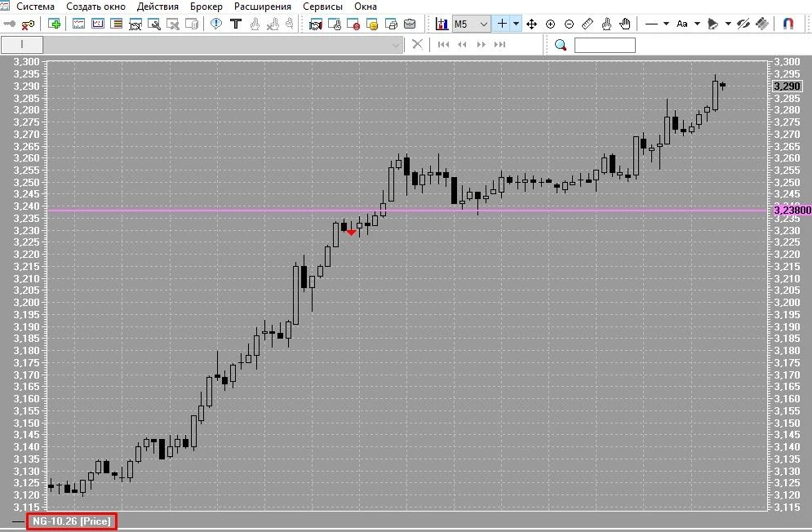Click the NG-10.26 [Price] legend label
The image size is (812, 532).
tap(72, 521)
